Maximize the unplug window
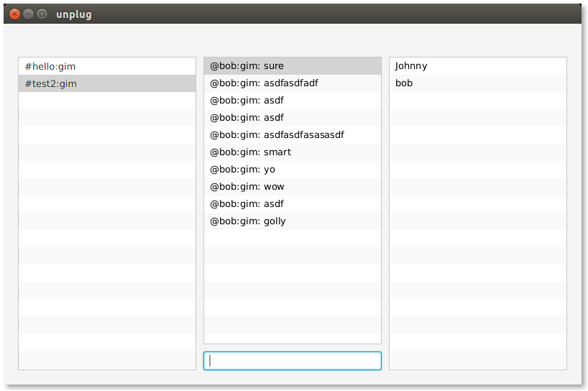The image size is (588, 391). (x=42, y=14)
